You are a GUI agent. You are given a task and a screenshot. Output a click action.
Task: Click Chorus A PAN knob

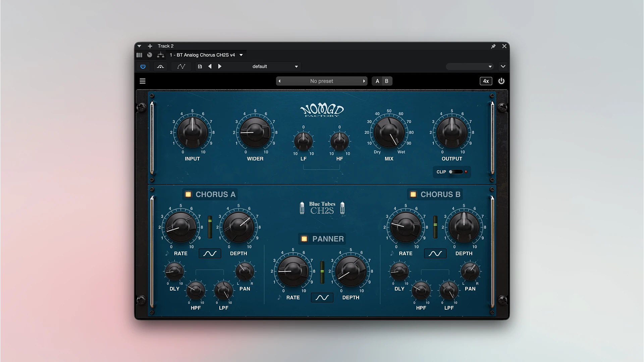(245, 271)
